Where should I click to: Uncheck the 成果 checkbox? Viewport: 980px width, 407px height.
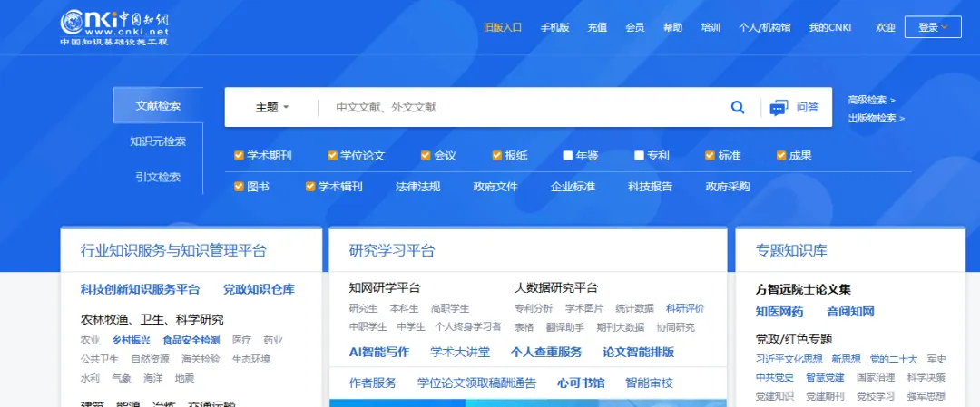[x=781, y=155]
